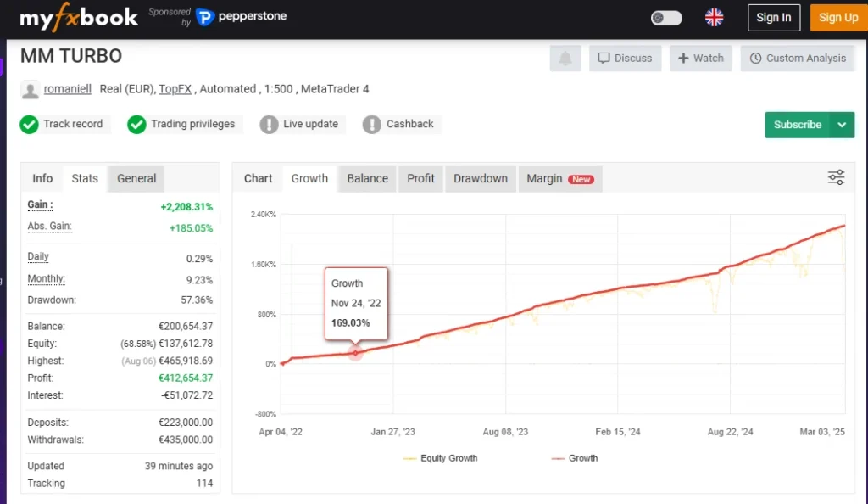The width and height of the screenshot is (868, 504).
Task: Click the Watch button
Action: (701, 59)
